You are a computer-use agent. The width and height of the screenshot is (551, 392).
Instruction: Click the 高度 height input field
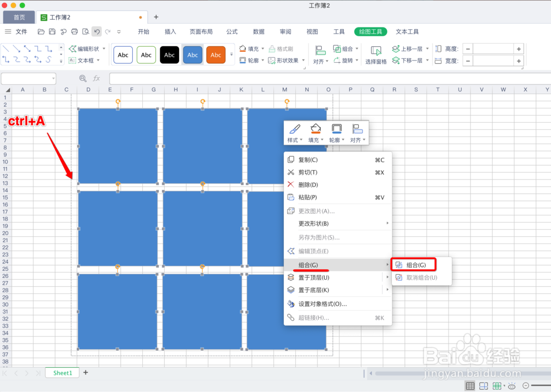click(493, 49)
